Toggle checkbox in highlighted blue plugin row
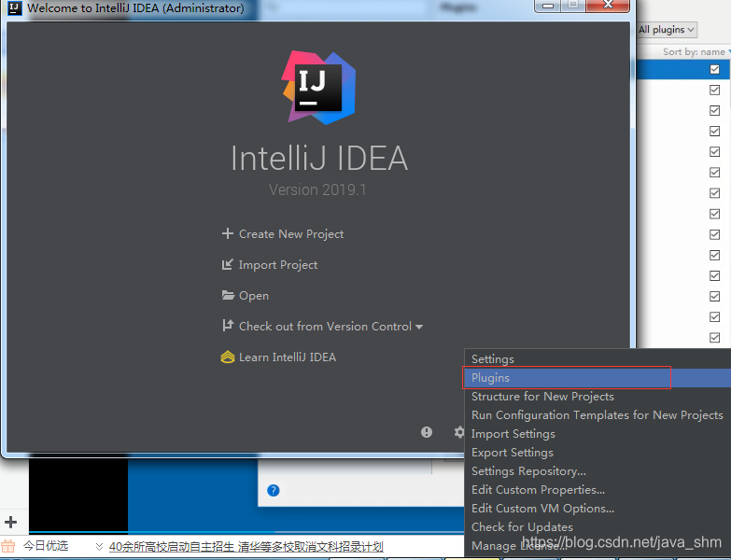Image resolution: width=731 pixels, height=560 pixels. [714, 69]
